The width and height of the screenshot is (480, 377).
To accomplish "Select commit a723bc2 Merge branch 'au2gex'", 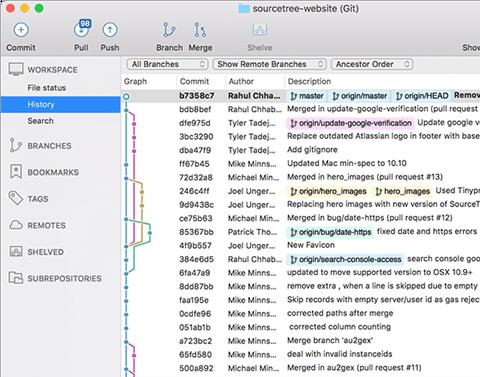I will (300, 341).
